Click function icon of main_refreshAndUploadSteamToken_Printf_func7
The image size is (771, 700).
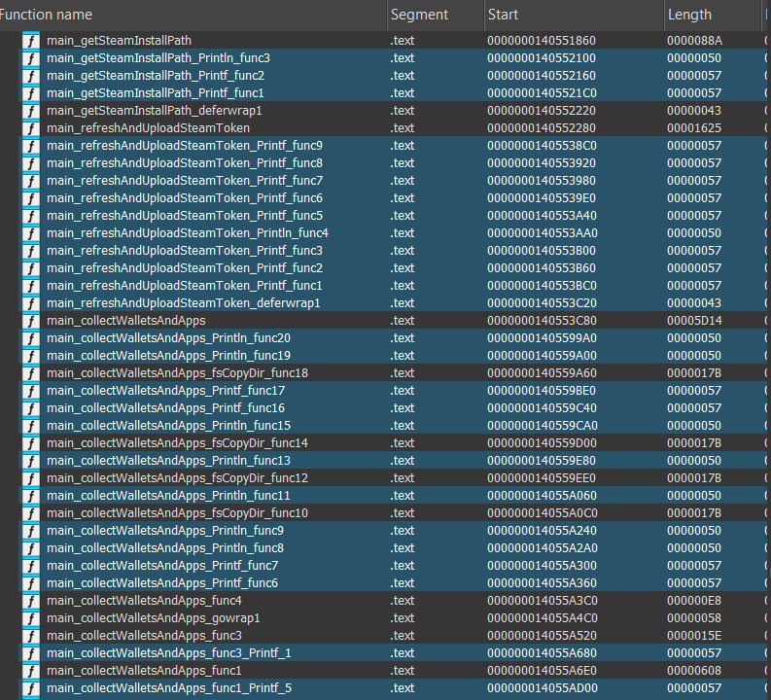pos(31,181)
